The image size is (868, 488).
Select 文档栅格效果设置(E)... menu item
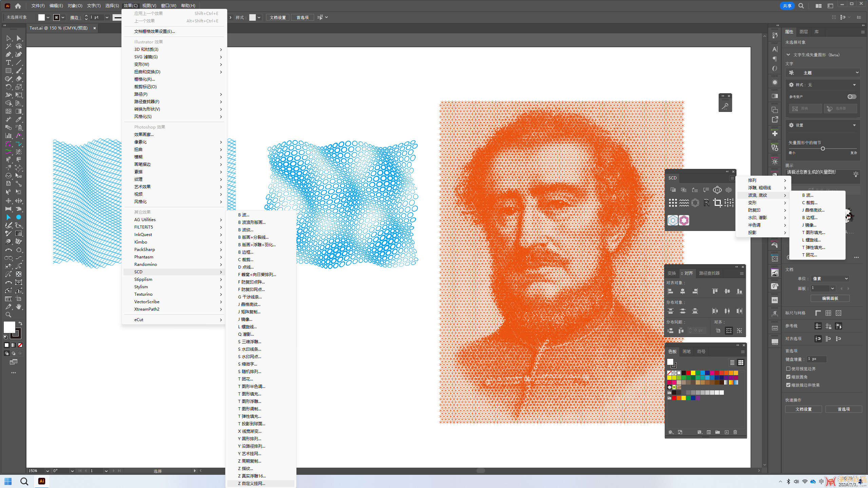(174, 32)
